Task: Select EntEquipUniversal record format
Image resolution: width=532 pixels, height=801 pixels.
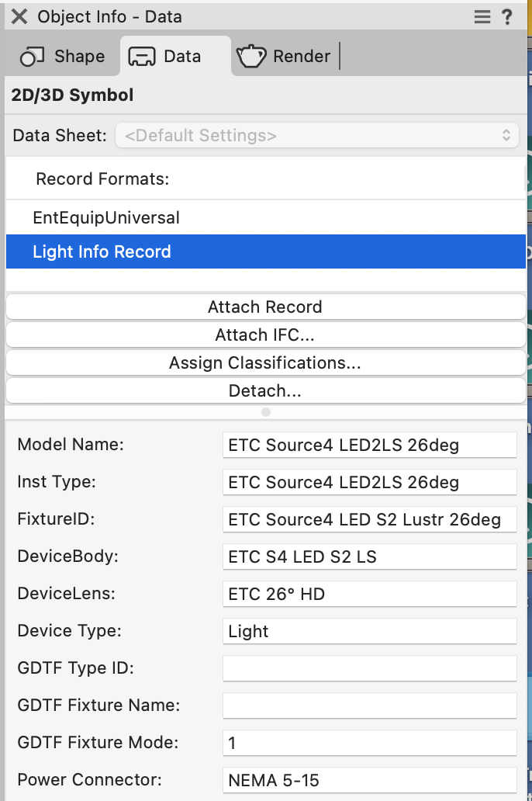Action: [106, 218]
